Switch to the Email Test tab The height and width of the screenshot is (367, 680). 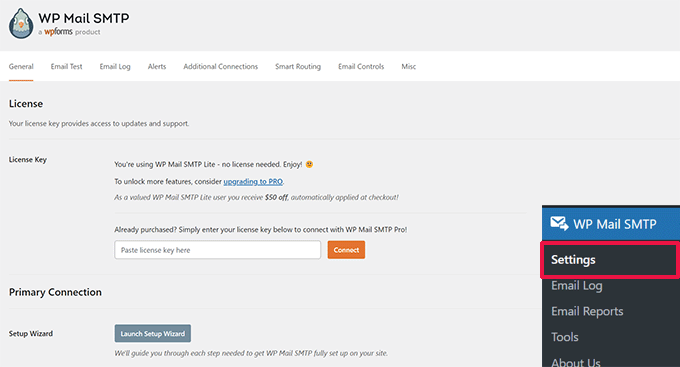(x=66, y=66)
